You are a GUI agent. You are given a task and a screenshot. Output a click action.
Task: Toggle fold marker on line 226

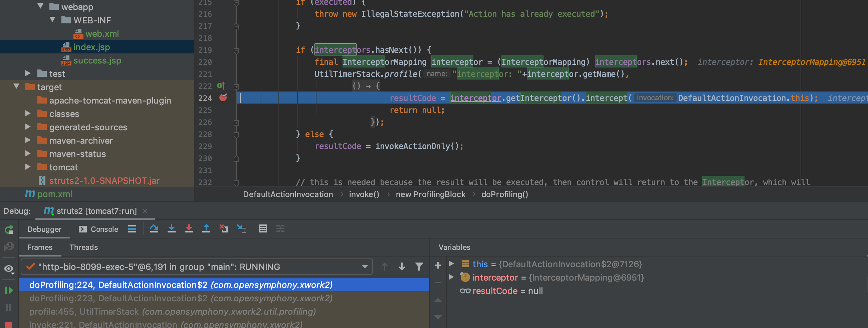(x=236, y=123)
